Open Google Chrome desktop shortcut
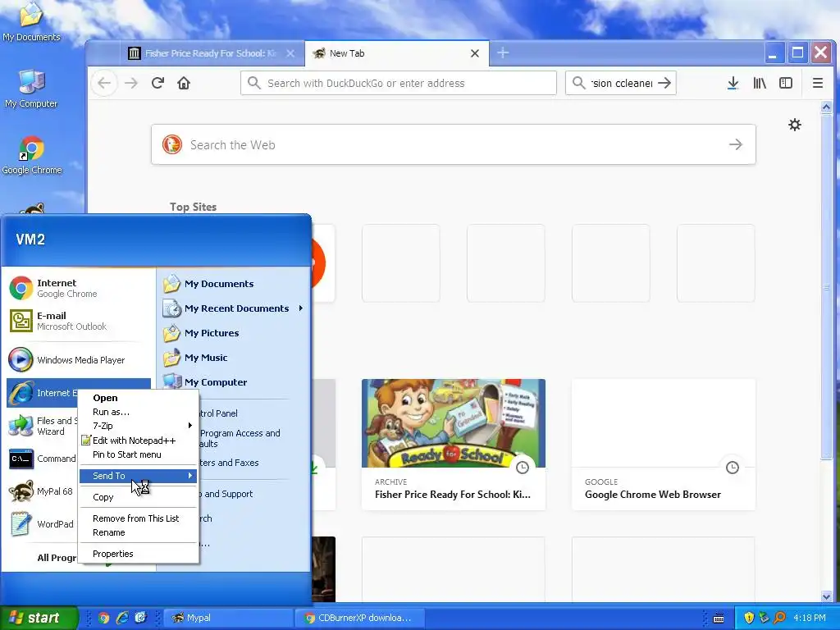 pos(32,155)
